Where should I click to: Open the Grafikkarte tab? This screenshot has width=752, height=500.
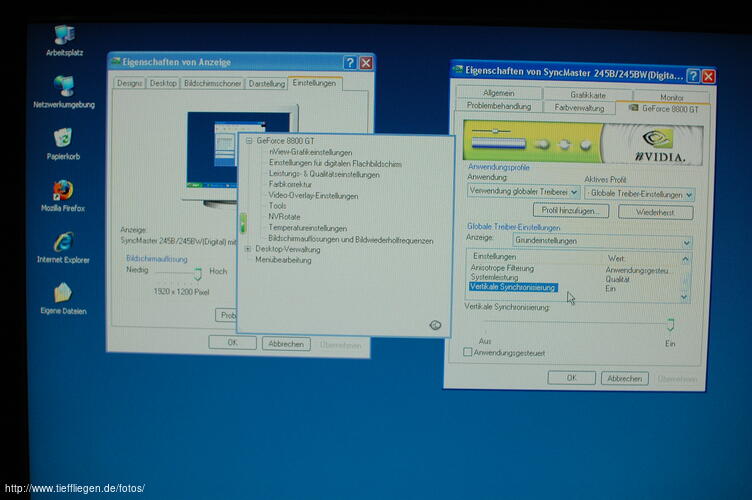click(x=588, y=94)
